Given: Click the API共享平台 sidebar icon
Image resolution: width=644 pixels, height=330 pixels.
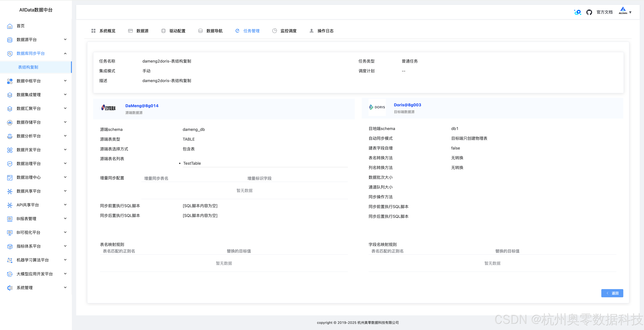Looking at the screenshot, I should pos(10,205).
